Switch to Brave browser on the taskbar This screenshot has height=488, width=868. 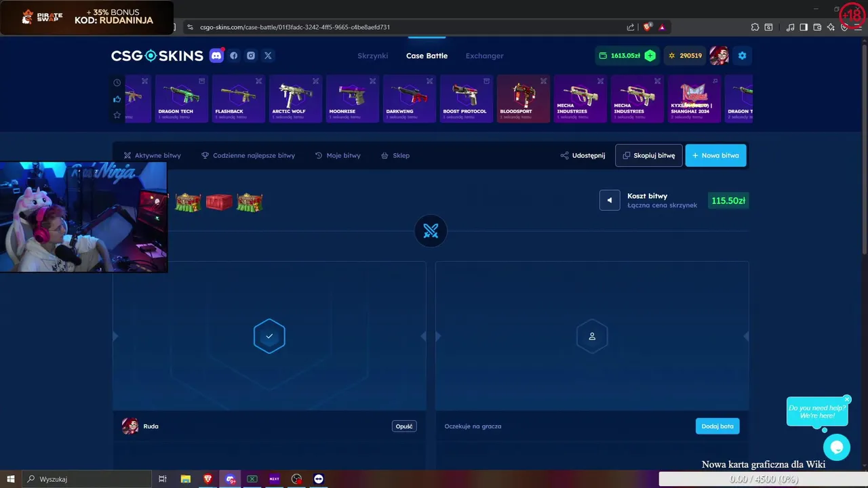click(208, 479)
